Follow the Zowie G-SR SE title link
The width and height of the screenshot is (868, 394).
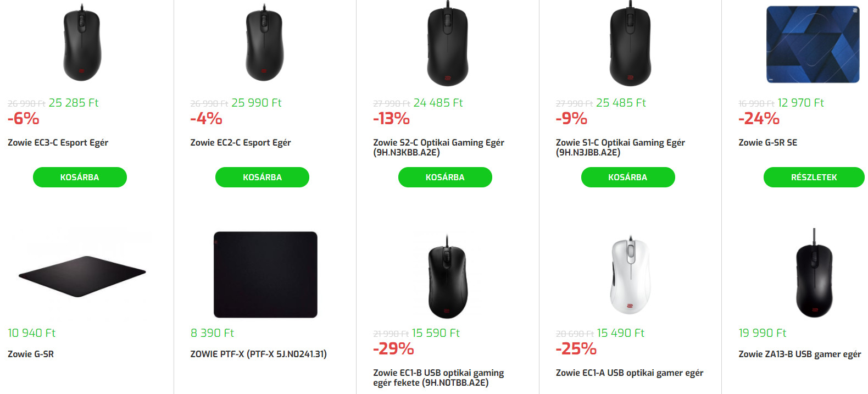(767, 142)
